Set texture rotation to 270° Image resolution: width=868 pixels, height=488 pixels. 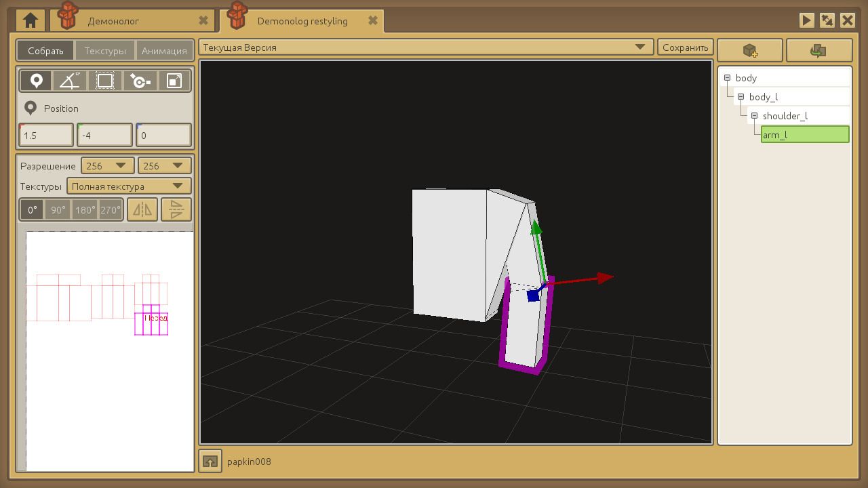pyautogui.click(x=111, y=210)
